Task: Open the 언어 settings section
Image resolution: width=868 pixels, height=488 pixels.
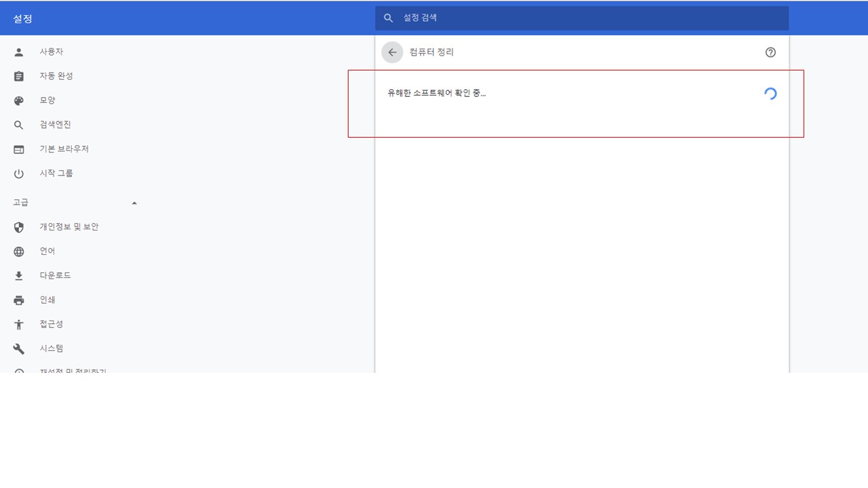Action: coord(47,251)
